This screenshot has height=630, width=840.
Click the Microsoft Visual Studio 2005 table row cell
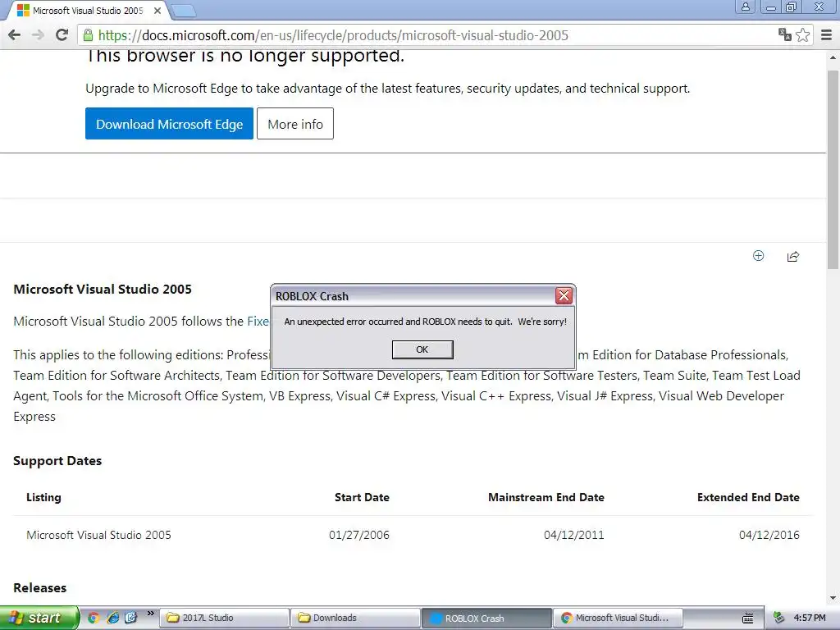coord(98,535)
